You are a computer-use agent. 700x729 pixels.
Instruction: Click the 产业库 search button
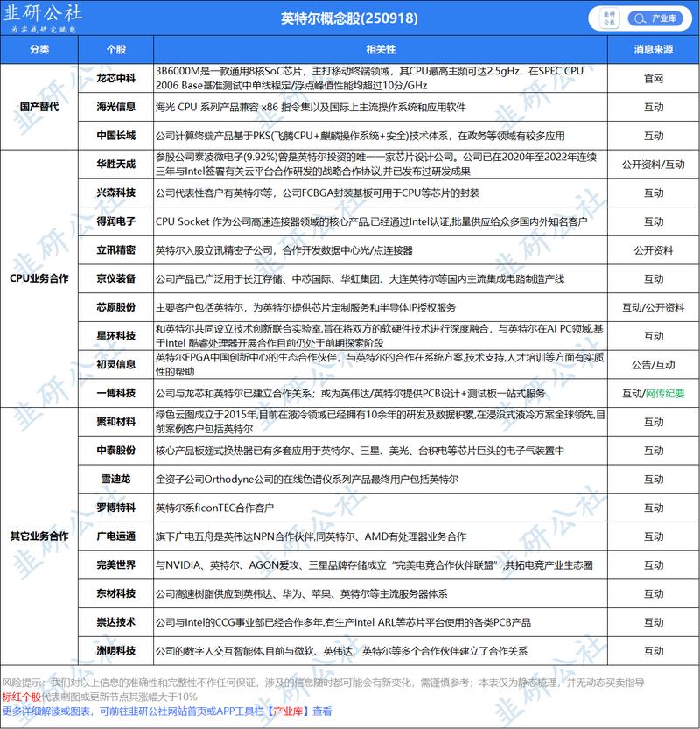pos(655,18)
